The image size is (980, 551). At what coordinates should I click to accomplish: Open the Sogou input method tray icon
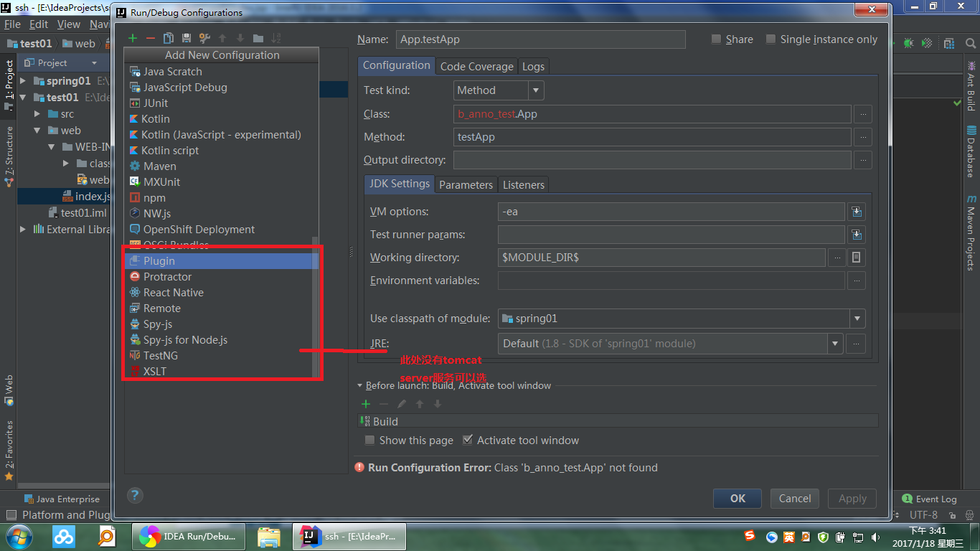click(750, 536)
